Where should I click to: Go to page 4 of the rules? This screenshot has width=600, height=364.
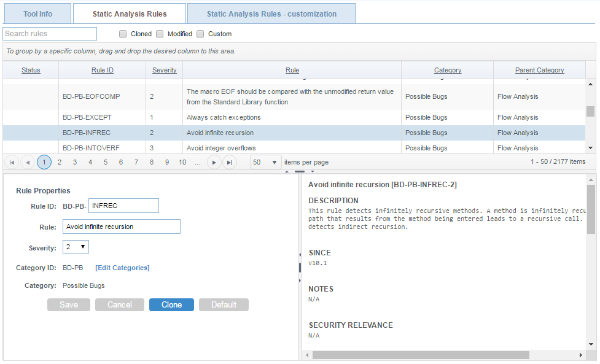click(90, 163)
